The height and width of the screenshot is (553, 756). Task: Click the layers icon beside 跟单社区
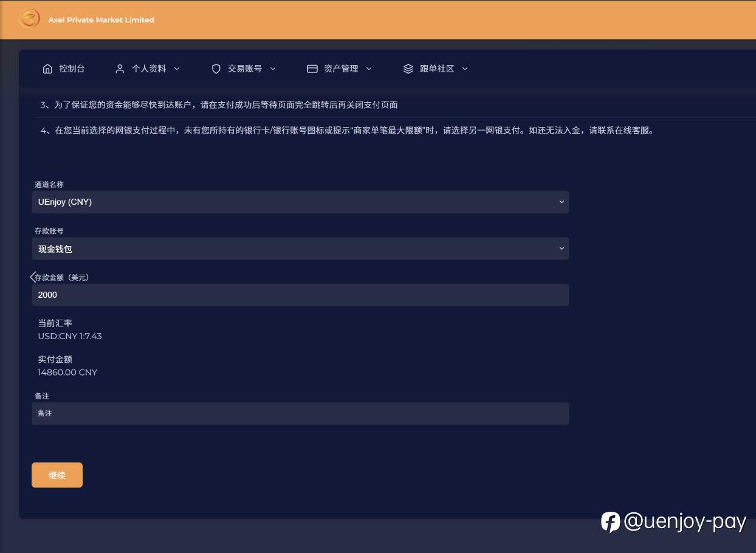click(x=408, y=69)
